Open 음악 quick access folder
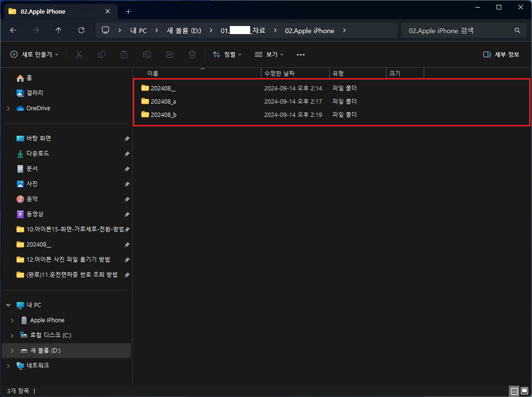The image size is (532, 397). [x=27, y=199]
